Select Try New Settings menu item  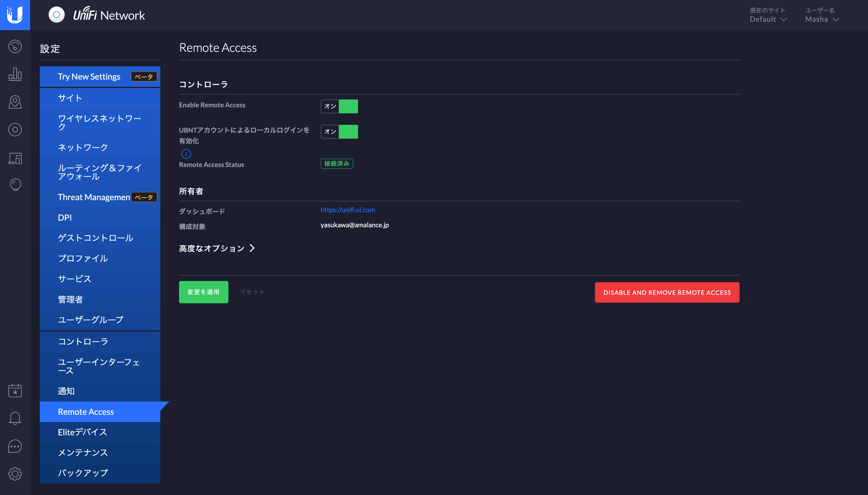[x=100, y=77]
